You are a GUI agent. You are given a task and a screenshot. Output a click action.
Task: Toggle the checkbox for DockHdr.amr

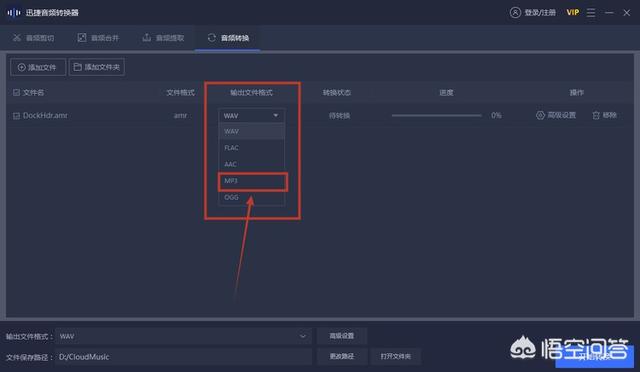(x=16, y=116)
